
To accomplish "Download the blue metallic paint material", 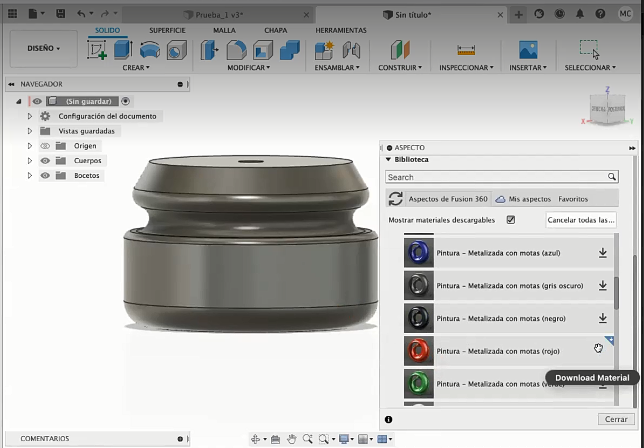I will (603, 253).
